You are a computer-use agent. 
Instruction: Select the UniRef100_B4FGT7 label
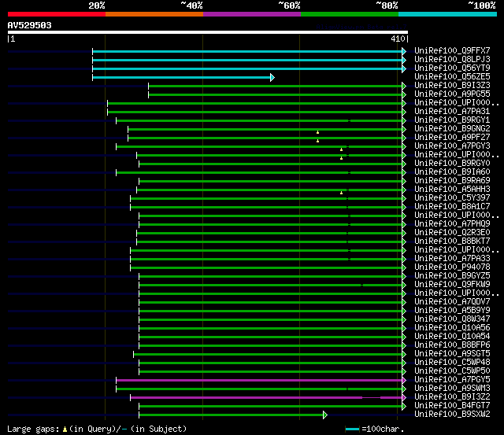(x=452, y=406)
